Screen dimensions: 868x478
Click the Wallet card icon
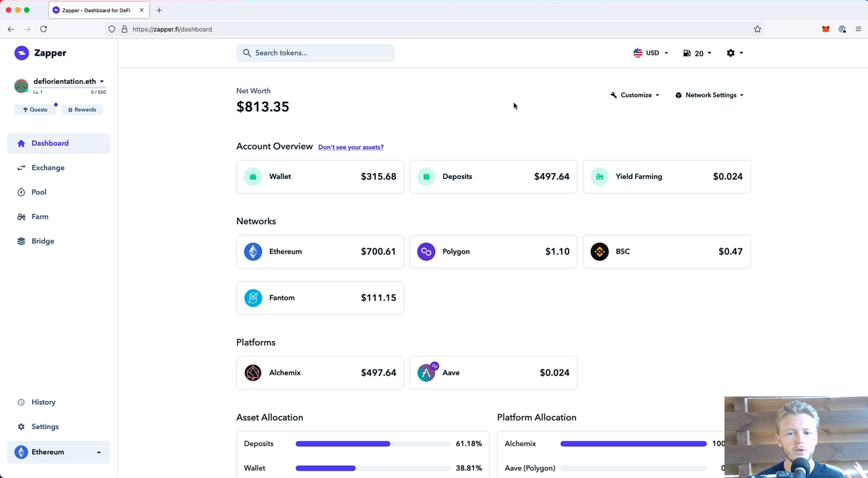tap(253, 177)
